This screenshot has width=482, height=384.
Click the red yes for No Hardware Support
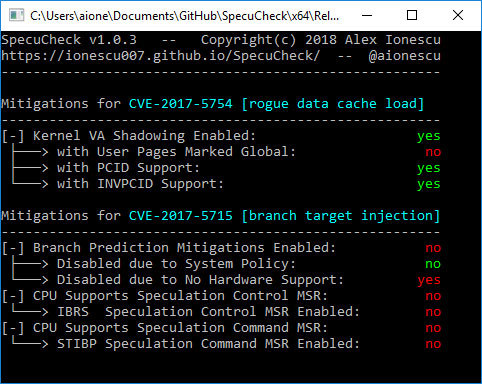pos(429,280)
